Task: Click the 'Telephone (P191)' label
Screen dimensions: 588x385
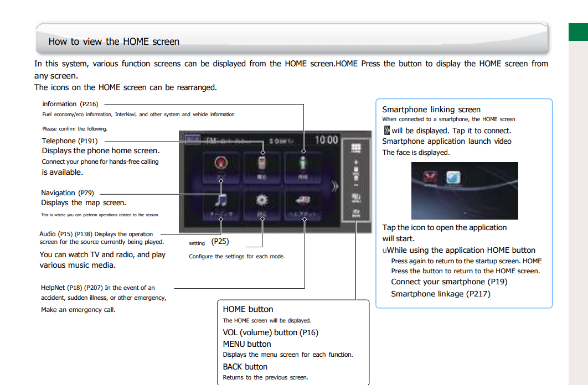Action: point(69,141)
